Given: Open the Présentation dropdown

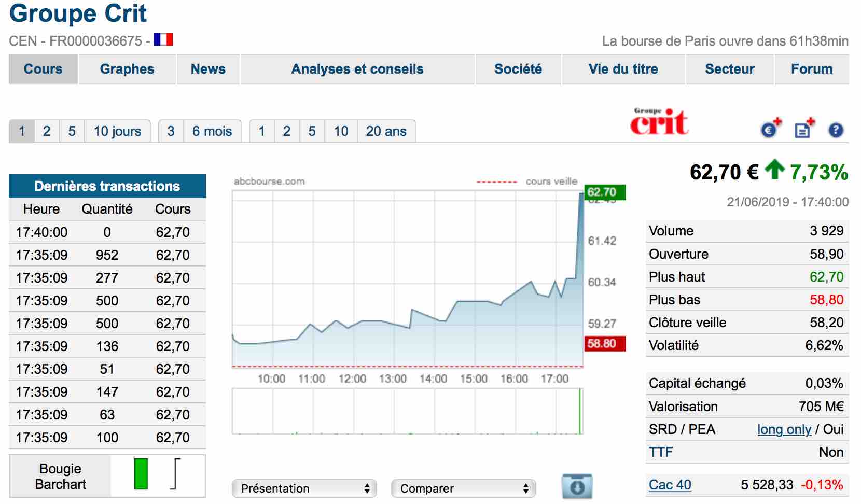Looking at the screenshot, I should coord(304,488).
